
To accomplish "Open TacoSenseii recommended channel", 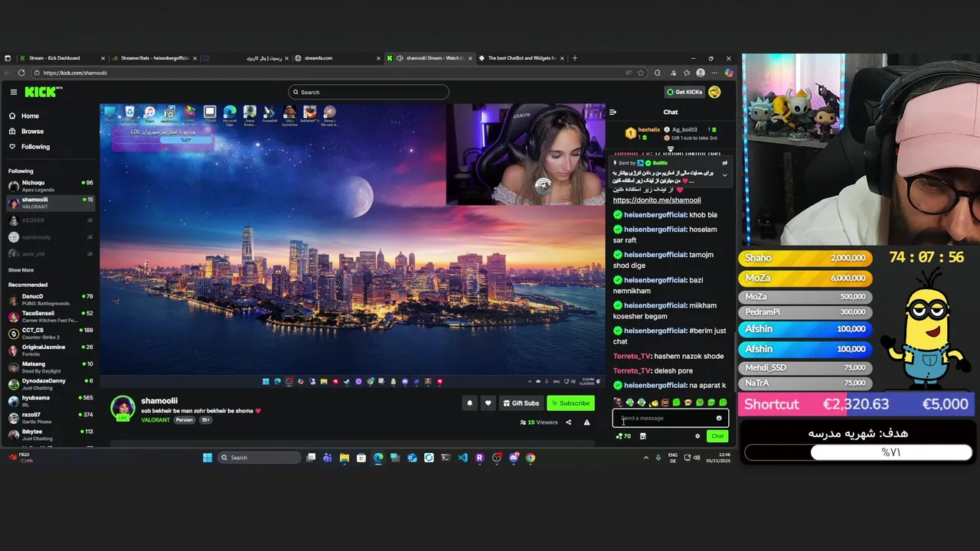I will pyautogui.click(x=50, y=316).
